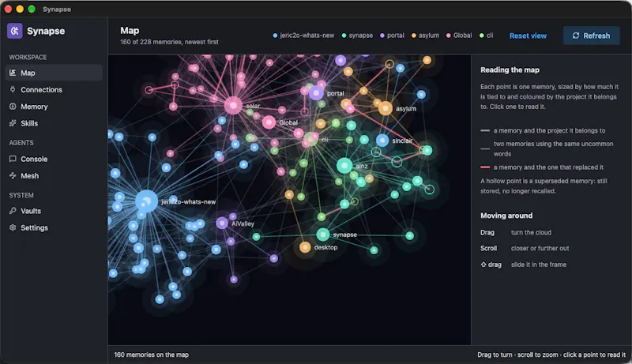This screenshot has width=632, height=364.
Task: Click the Synapse logo icon
Action: (14, 31)
